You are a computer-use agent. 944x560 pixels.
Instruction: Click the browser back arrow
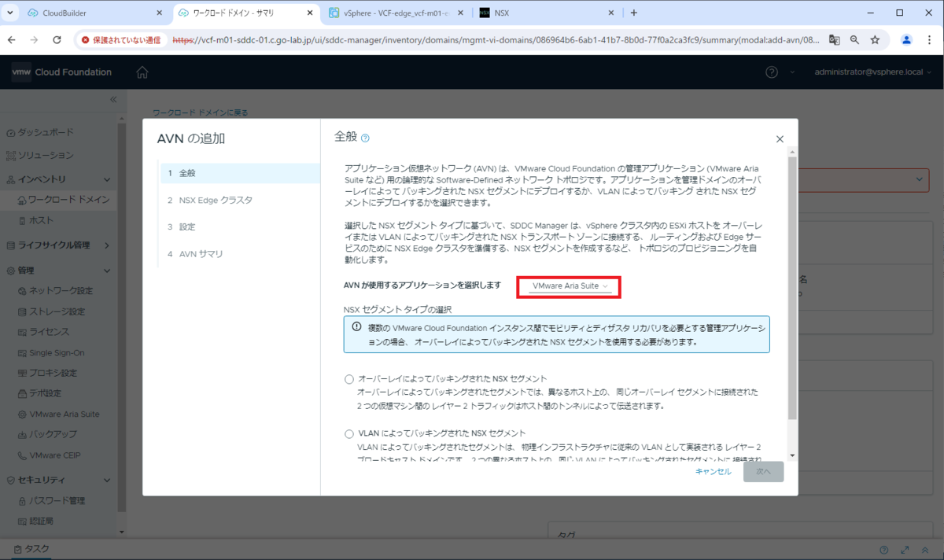12,39
